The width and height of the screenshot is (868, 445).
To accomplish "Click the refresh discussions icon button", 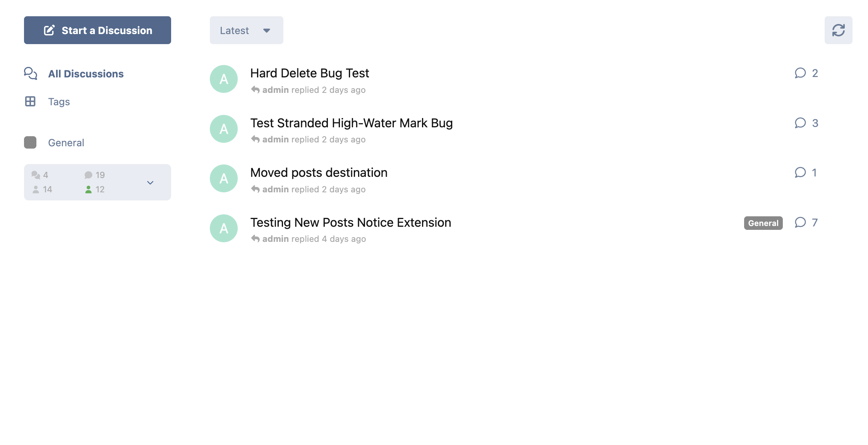I will [x=838, y=30].
